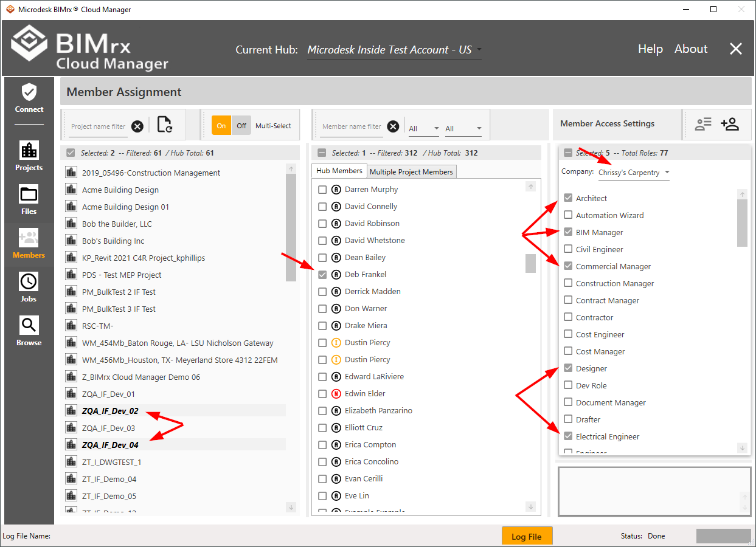756x547 pixels.
Task: Turn Multi-Select Off
Action: 241,126
